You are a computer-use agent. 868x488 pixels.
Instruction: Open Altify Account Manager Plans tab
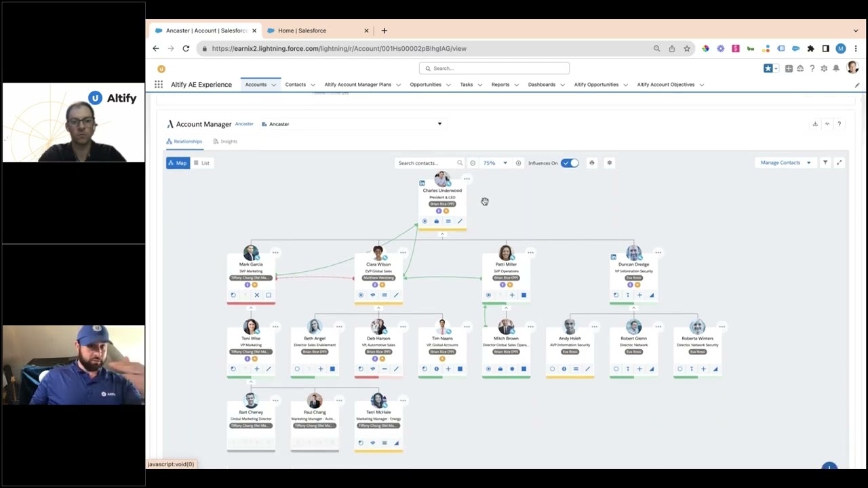(x=358, y=85)
